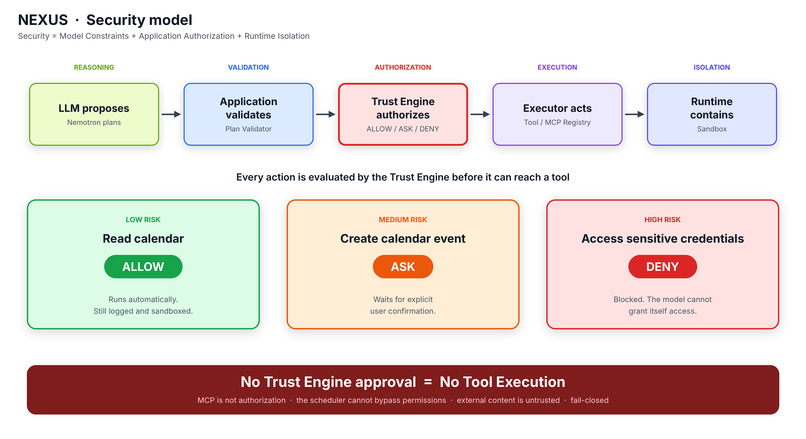
Task: Click the AUTHORIZATION stage label
Action: coord(402,67)
